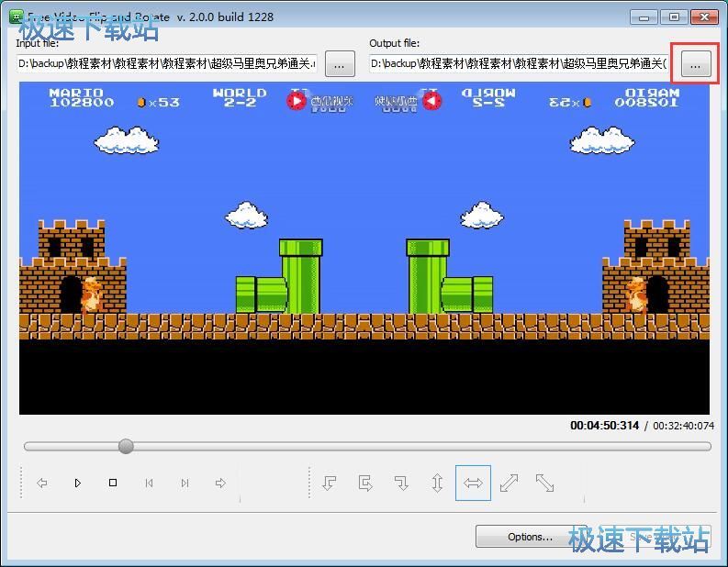Viewport: 728px width, 567px height.
Task: Click the play button in playback controls
Action: pyautogui.click(x=77, y=483)
